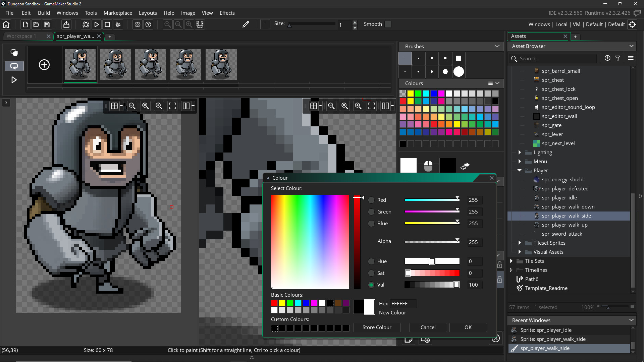Click the Build menu
Screen dimensions: 644x362
[43, 12]
